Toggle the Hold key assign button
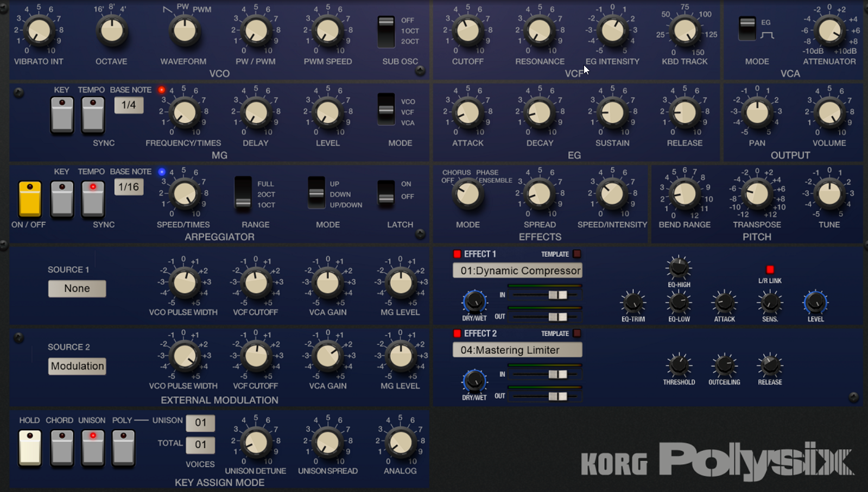 [x=30, y=448]
